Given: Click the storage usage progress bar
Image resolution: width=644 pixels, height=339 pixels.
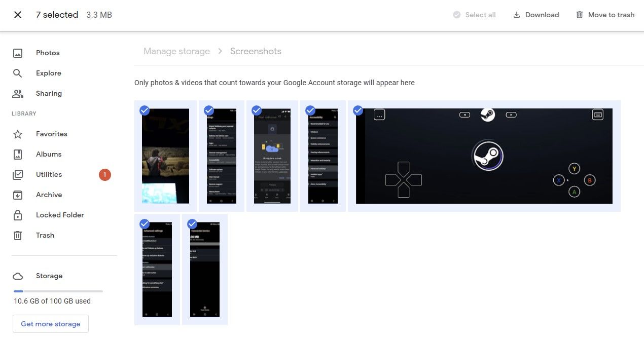Looking at the screenshot, I should 58,291.
